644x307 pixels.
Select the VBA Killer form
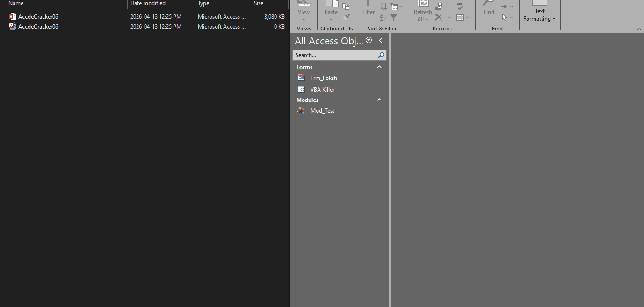(x=322, y=90)
